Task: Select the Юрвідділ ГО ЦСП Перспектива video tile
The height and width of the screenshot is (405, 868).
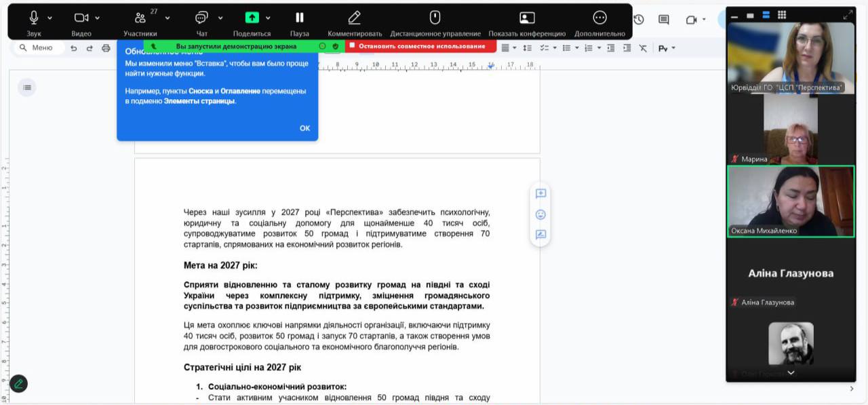Action: pos(791,58)
